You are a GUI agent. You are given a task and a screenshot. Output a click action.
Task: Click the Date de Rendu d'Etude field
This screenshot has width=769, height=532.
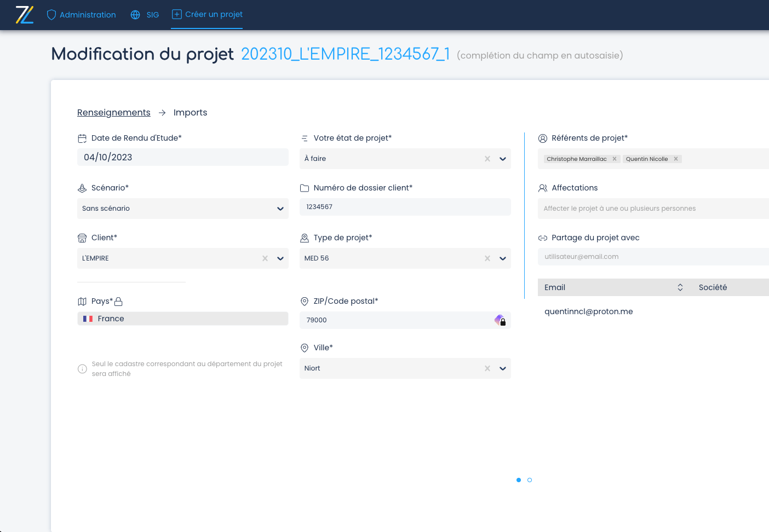182,157
